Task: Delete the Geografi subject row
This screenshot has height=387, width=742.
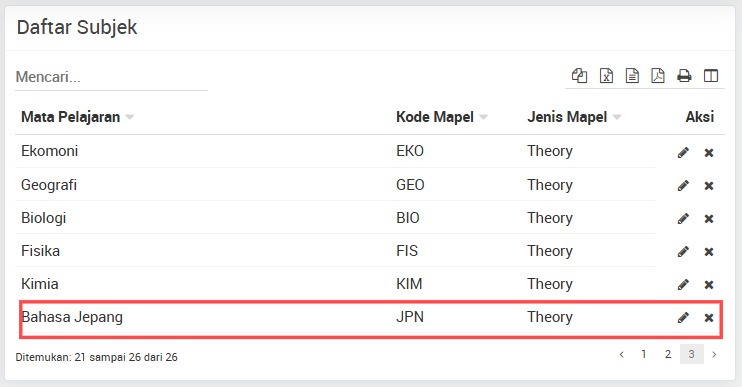Action: click(708, 185)
